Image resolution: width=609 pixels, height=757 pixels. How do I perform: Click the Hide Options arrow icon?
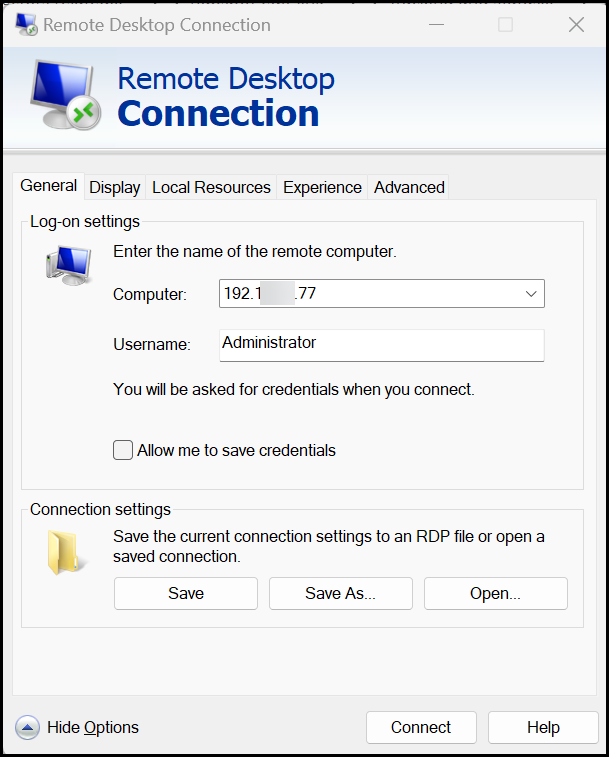point(28,728)
